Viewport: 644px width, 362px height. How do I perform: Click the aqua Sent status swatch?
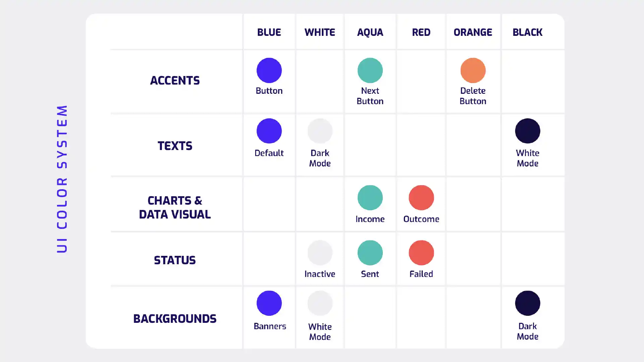coord(370,253)
